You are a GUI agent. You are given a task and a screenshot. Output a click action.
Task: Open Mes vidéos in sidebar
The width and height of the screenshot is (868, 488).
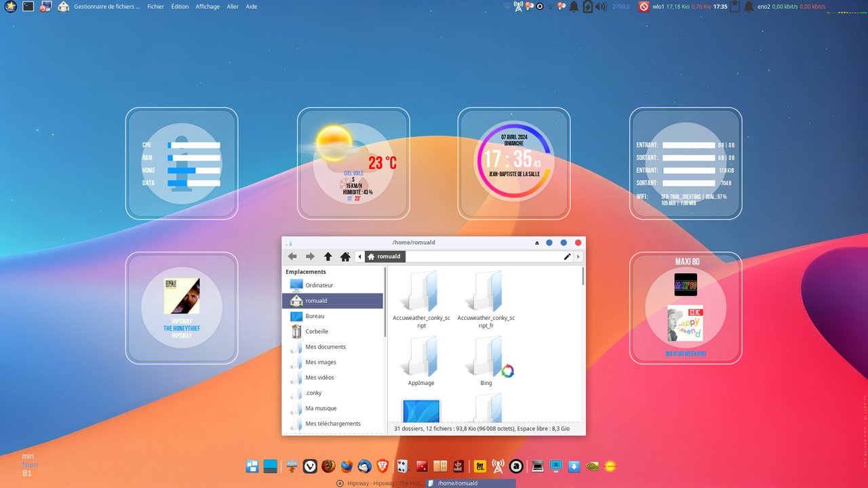point(333,378)
